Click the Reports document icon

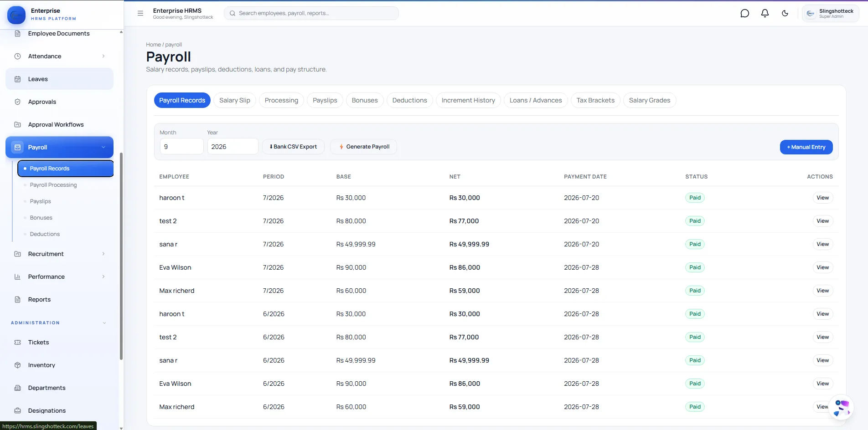(x=18, y=300)
